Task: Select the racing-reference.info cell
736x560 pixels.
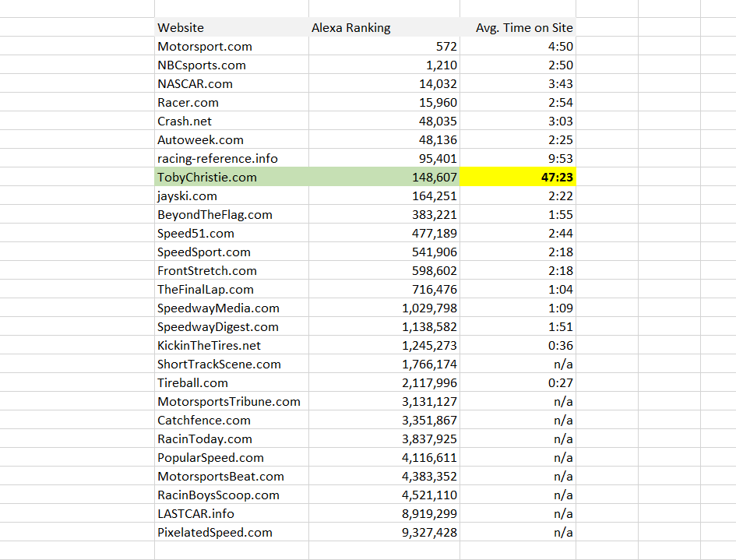Action: pos(231,159)
